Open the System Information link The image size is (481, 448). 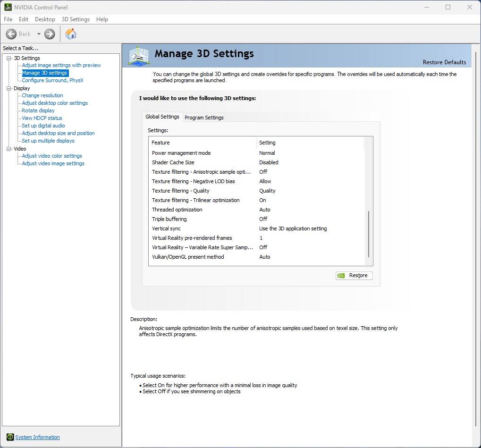(37, 437)
